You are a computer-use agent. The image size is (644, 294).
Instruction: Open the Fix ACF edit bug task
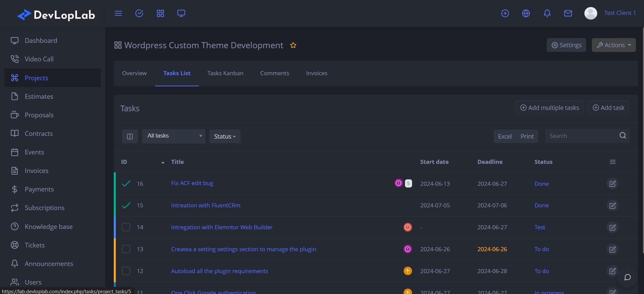pos(192,183)
